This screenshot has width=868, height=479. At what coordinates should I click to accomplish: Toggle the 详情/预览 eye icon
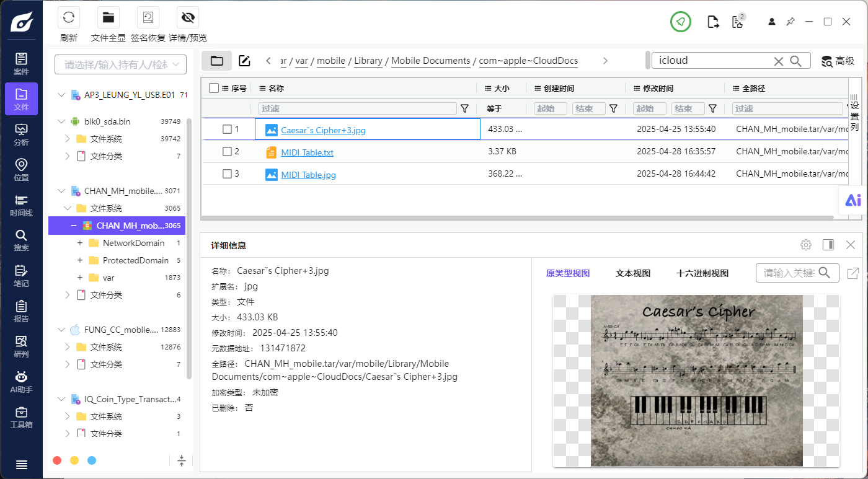(x=188, y=17)
